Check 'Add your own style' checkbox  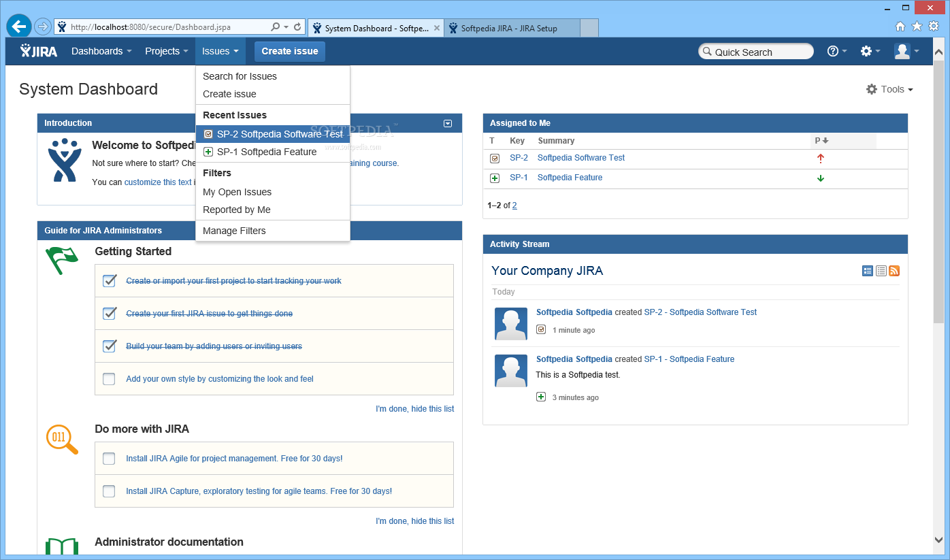(109, 379)
